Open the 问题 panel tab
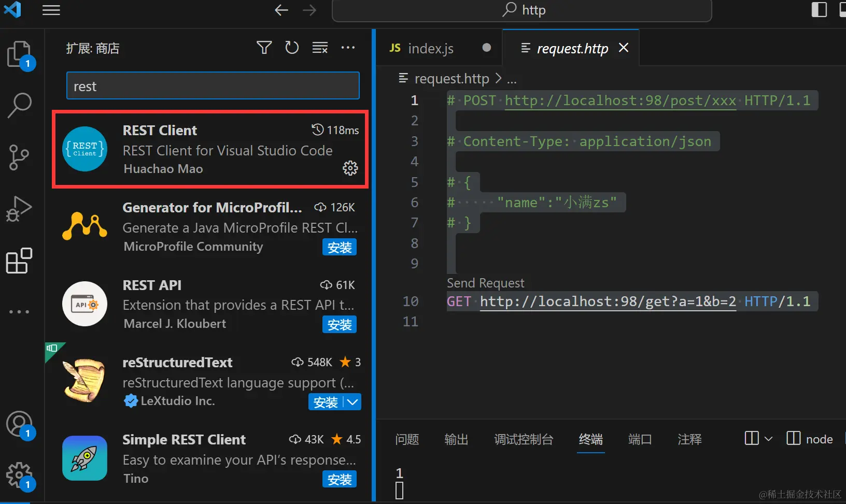The image size is (846, 504). coord(407,439)
